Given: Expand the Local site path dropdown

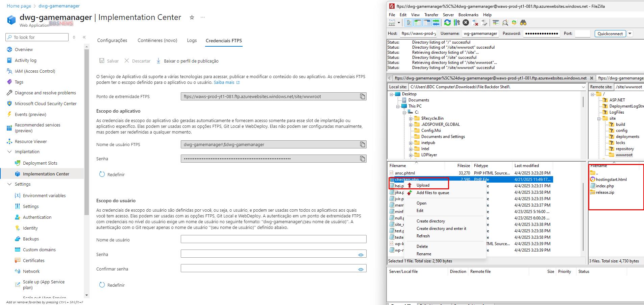Looking at the screenshot, I should click(x=583, y=87).
